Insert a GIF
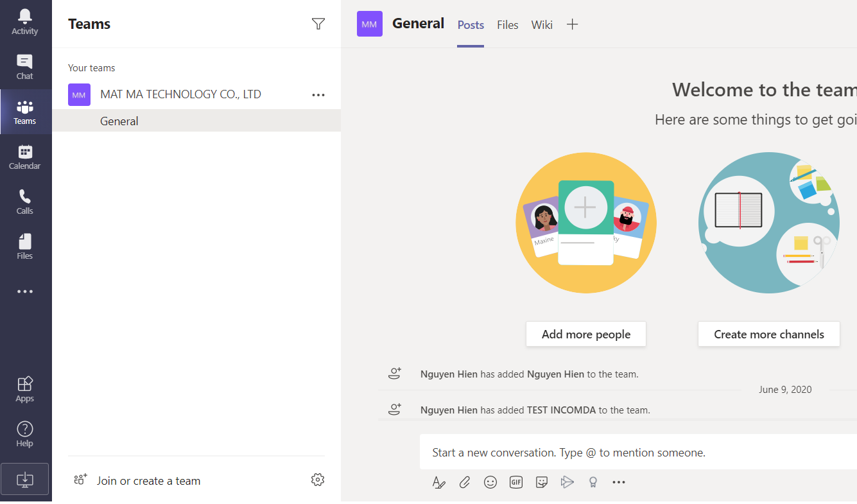 pyautogui.click(x=516, y=482)
